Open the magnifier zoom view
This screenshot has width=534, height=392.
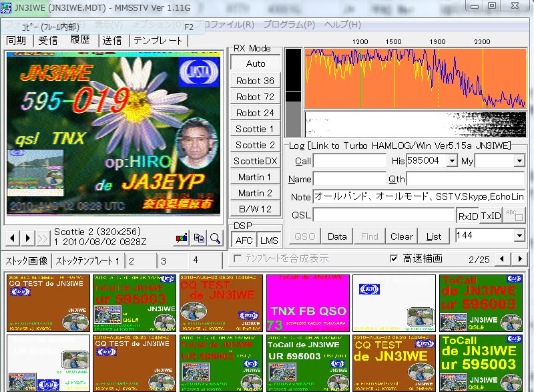coord(215,238)
